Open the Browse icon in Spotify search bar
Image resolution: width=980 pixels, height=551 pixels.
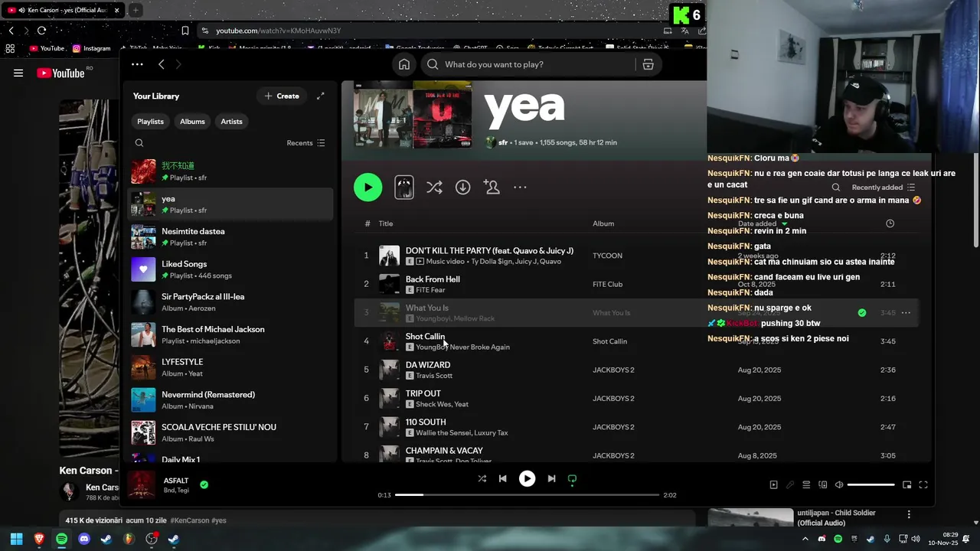point(648,64)
